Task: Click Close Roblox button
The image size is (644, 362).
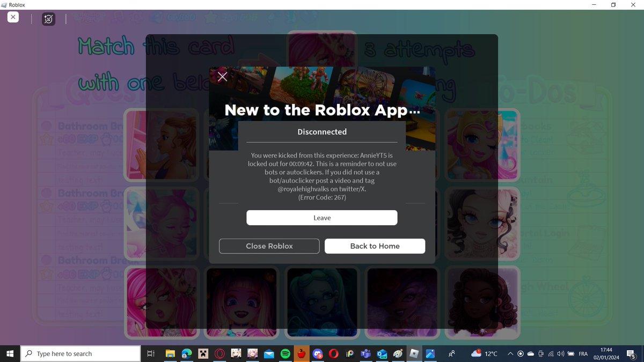Action: pyautogui.click(x=269, y=246)
